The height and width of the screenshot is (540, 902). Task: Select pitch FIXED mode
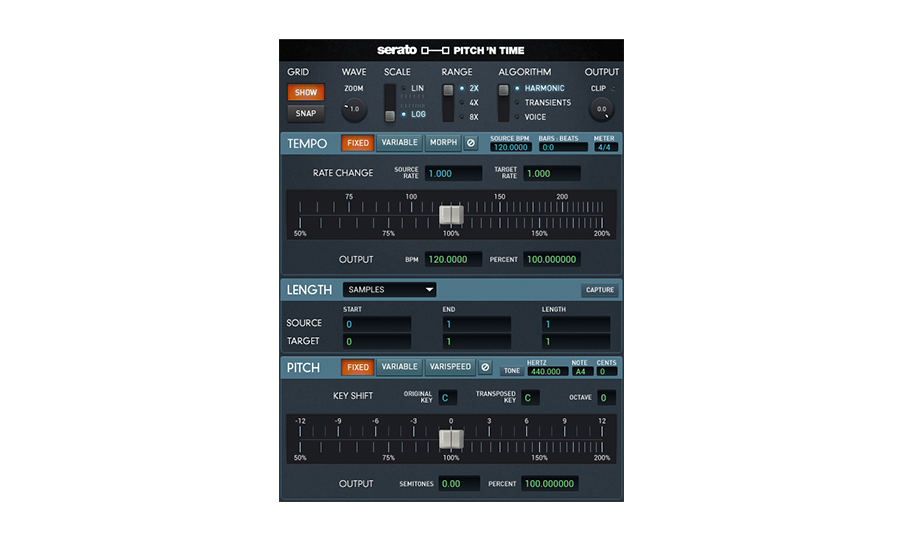[x=357, y=367]
